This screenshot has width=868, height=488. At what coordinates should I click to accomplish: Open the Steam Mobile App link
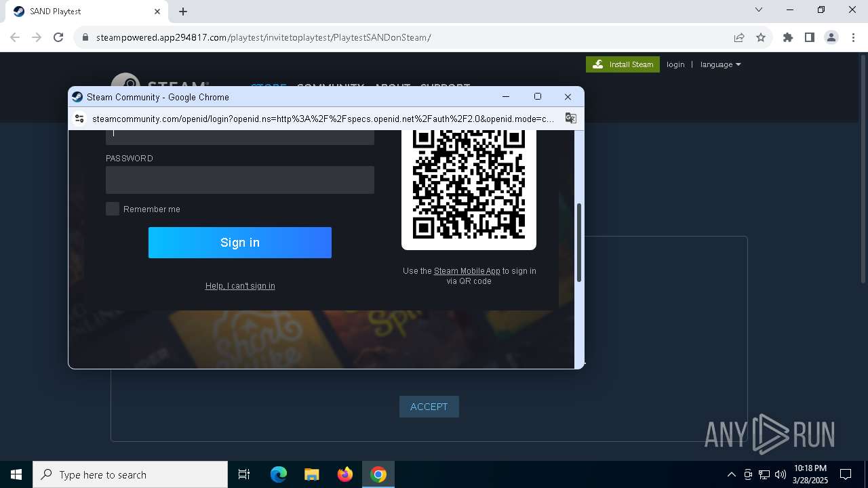[x=467, y=271]
